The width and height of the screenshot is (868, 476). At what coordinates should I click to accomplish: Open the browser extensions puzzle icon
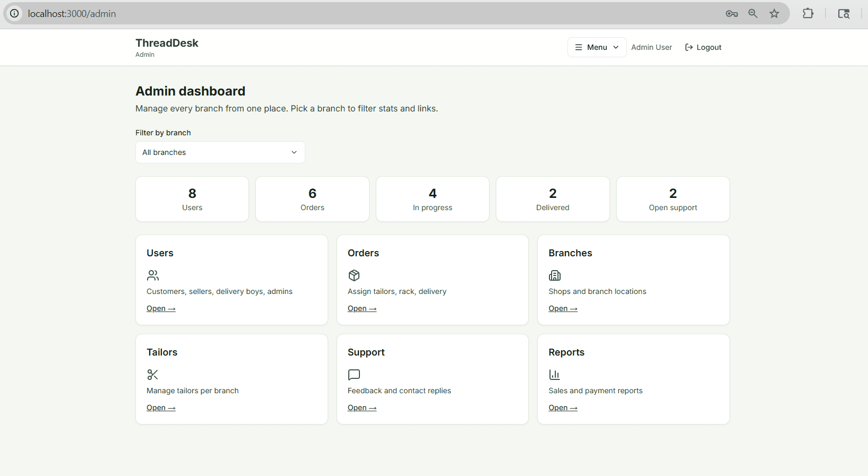(x=808, y=13)
